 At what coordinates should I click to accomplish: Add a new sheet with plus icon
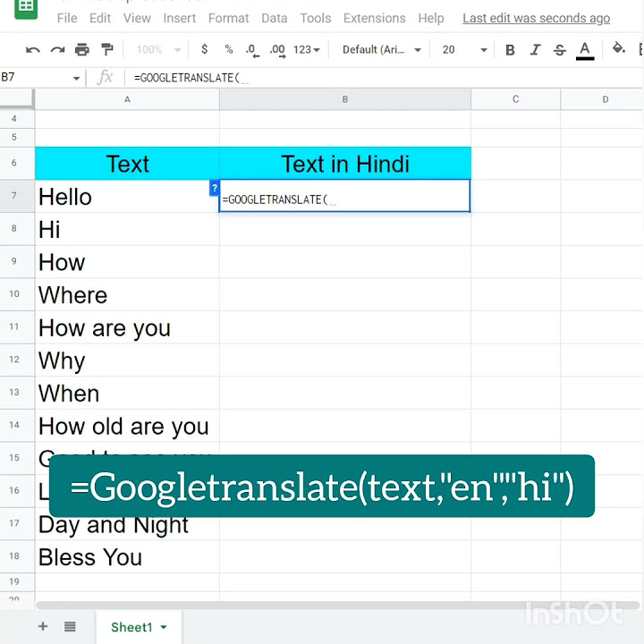[x=43, y=626]
